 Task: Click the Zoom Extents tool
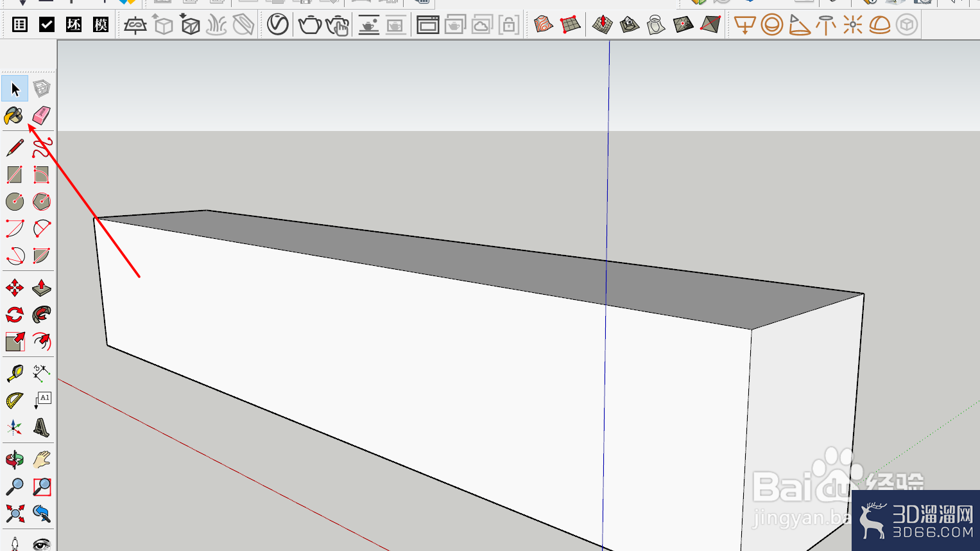coord(15,514)
